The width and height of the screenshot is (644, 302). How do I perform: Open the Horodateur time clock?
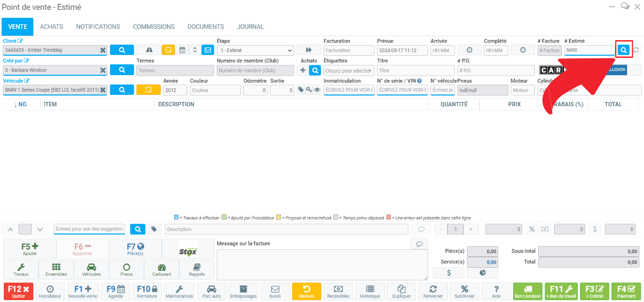(x=50, y=292)
